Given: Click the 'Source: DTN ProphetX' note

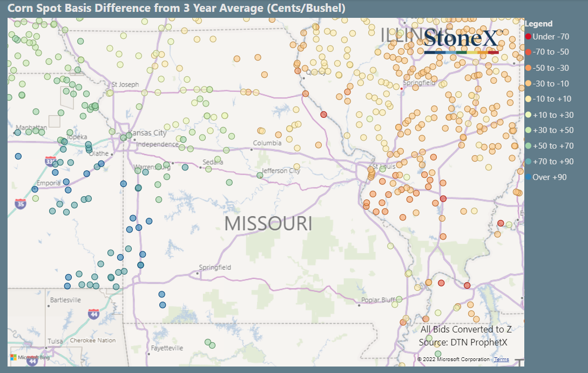Looking at the screenshot, I should click(463, 342).
